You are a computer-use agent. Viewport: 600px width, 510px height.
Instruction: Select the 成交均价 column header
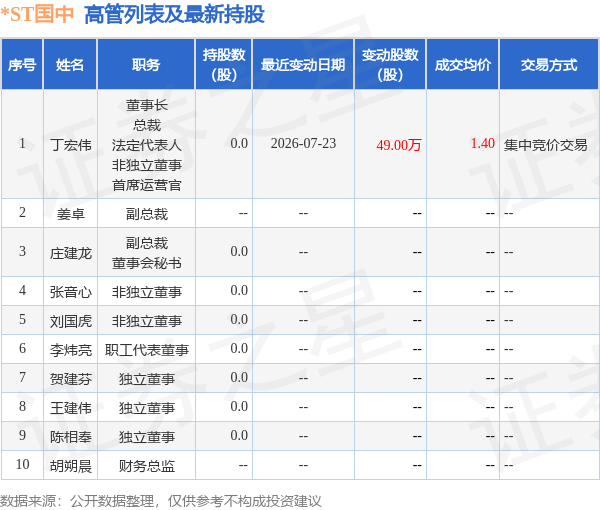pos(463,65)
